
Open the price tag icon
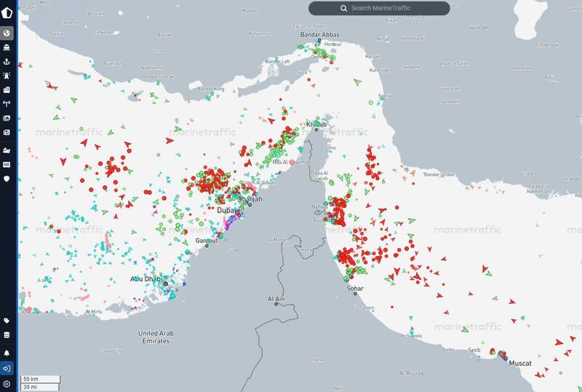[x=7, y=321]
